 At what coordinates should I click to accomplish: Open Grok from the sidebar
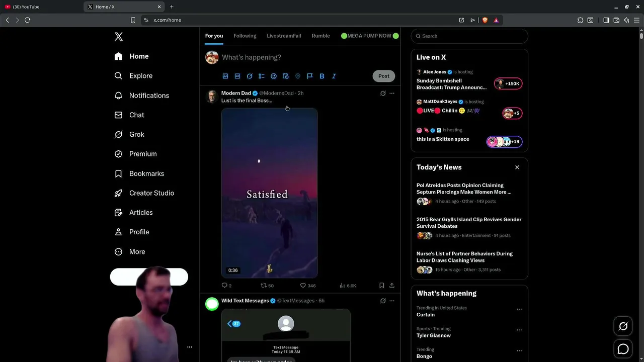[x=129, y=135]
